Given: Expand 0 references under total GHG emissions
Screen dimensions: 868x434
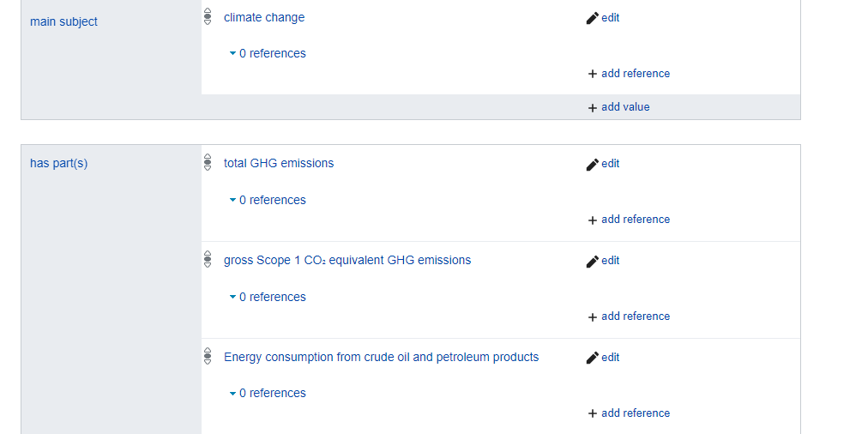Looking at the screenshot, I should click(x=268, y=200).
